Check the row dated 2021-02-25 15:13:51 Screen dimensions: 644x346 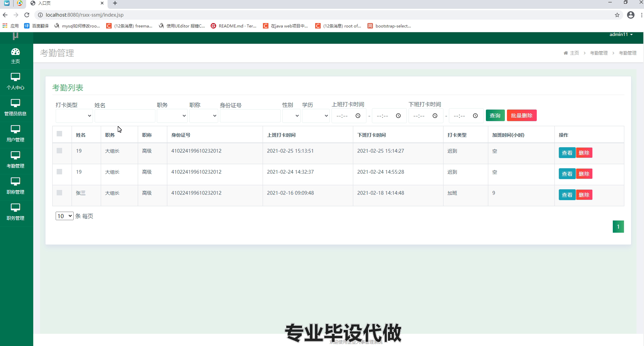coord(59,151)
